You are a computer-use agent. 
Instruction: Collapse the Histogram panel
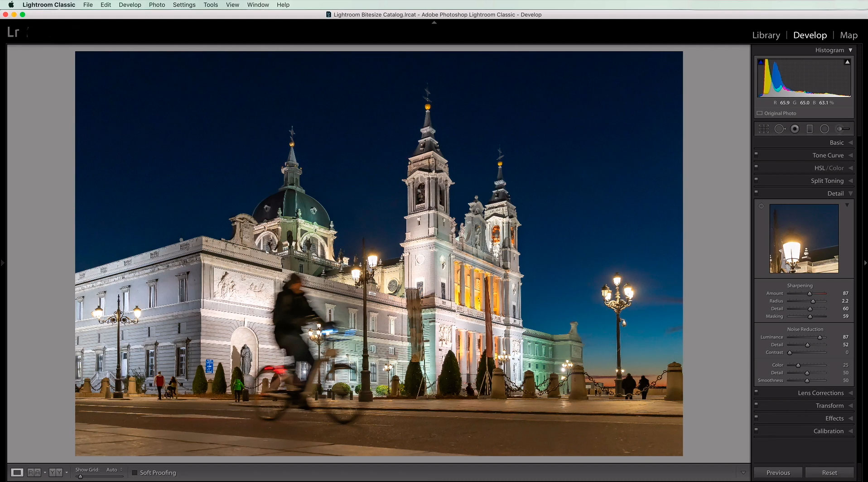(x=850, y=50)
